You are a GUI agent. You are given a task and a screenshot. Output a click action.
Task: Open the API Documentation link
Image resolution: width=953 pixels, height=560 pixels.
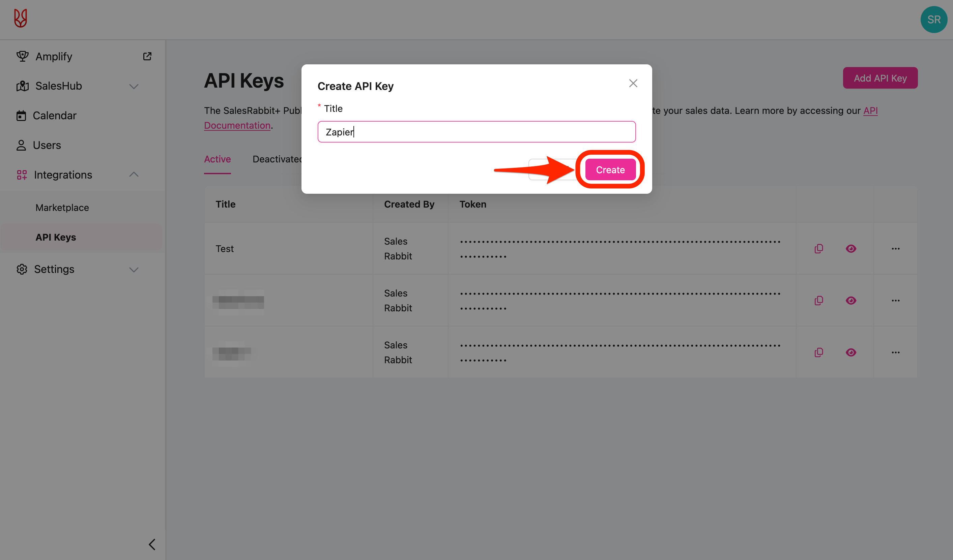tap(237, 125)
